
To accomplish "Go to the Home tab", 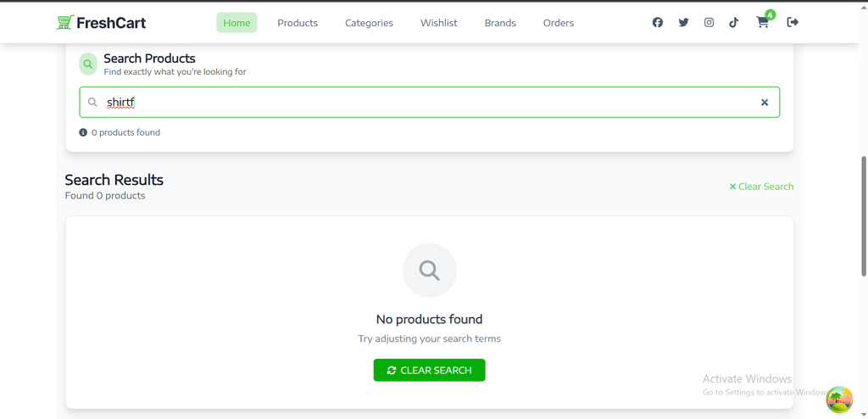I will pos(236,23).
